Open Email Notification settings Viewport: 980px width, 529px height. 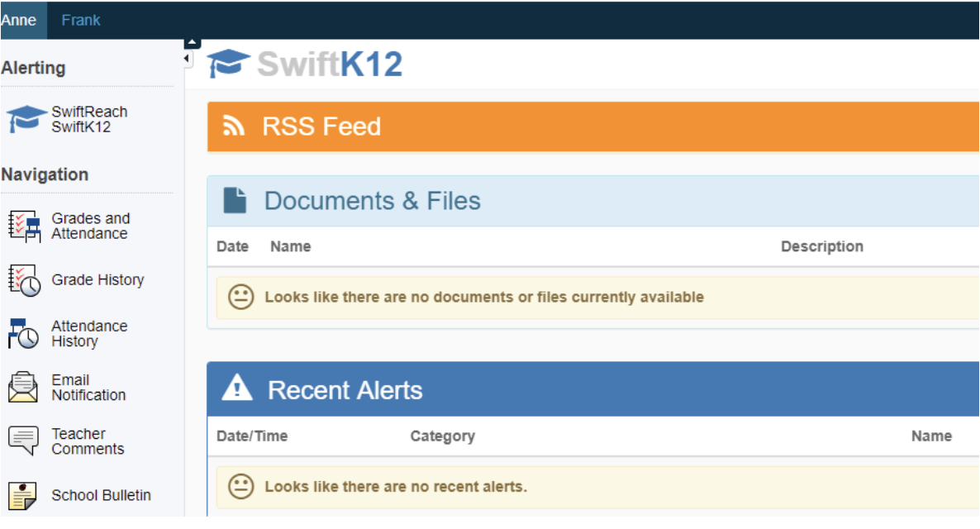[x=88, y=388]
